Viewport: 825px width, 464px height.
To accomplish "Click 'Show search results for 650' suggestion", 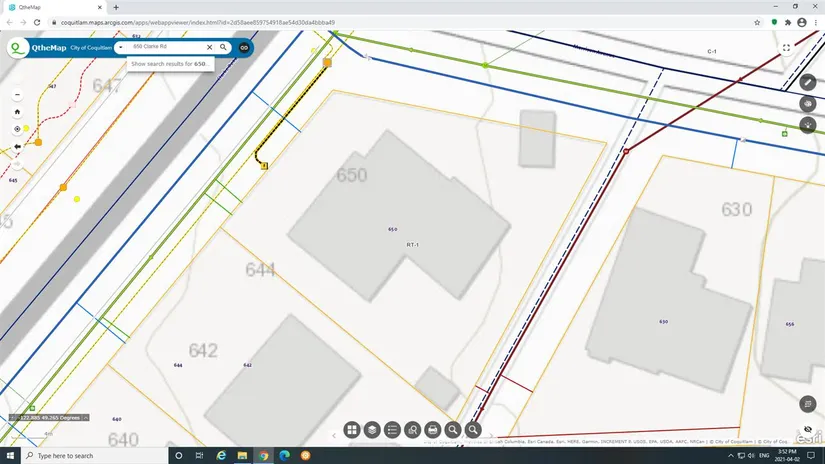I will point(169,63).
